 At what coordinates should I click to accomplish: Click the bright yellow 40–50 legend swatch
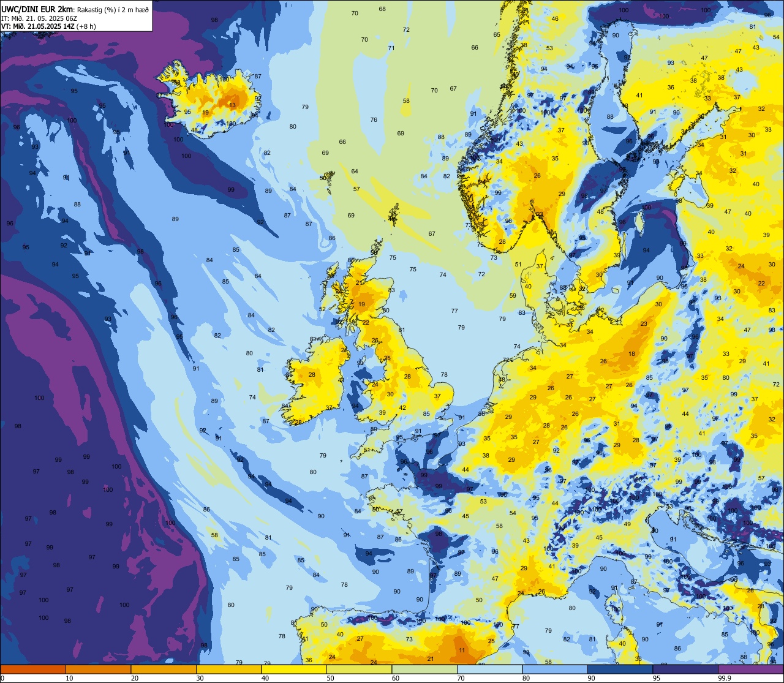(x=294, y=669)
